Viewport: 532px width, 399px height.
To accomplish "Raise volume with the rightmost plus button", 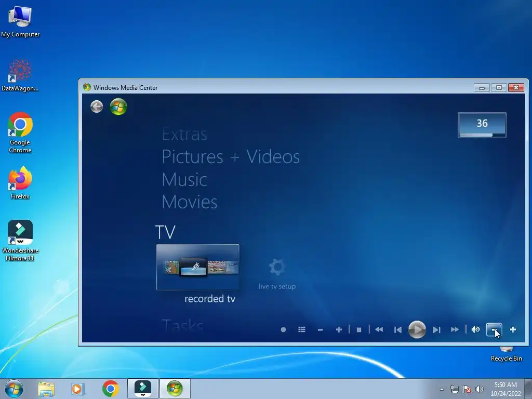I will [513, 329].
